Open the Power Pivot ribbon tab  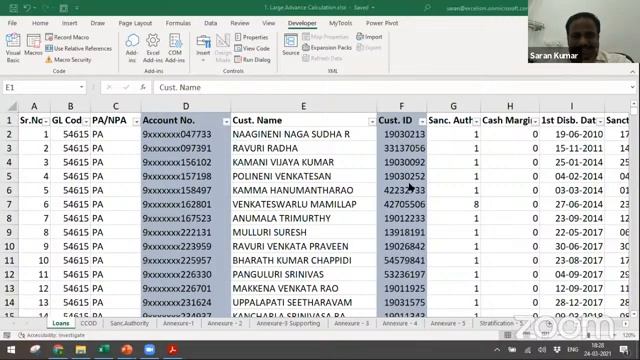point(382,23)
